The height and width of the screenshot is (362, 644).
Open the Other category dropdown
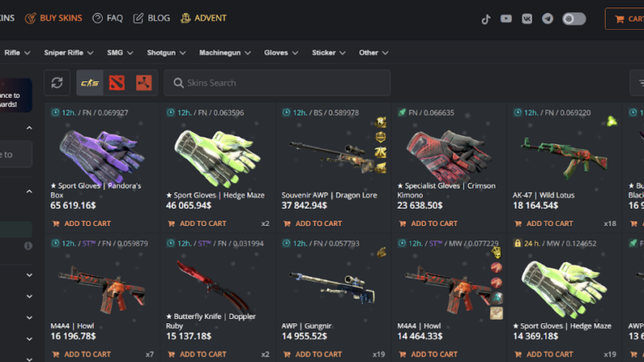click(373, 52)
